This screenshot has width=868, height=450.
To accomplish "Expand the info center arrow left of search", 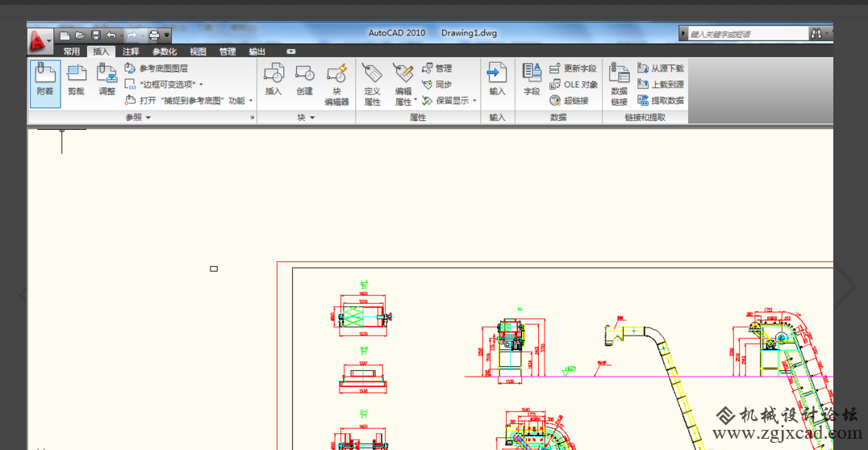I will (x=683, y=34).
